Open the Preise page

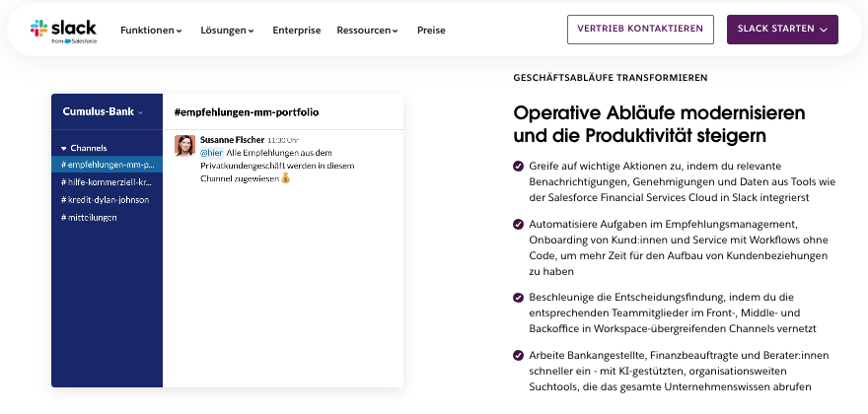(431, 31)
